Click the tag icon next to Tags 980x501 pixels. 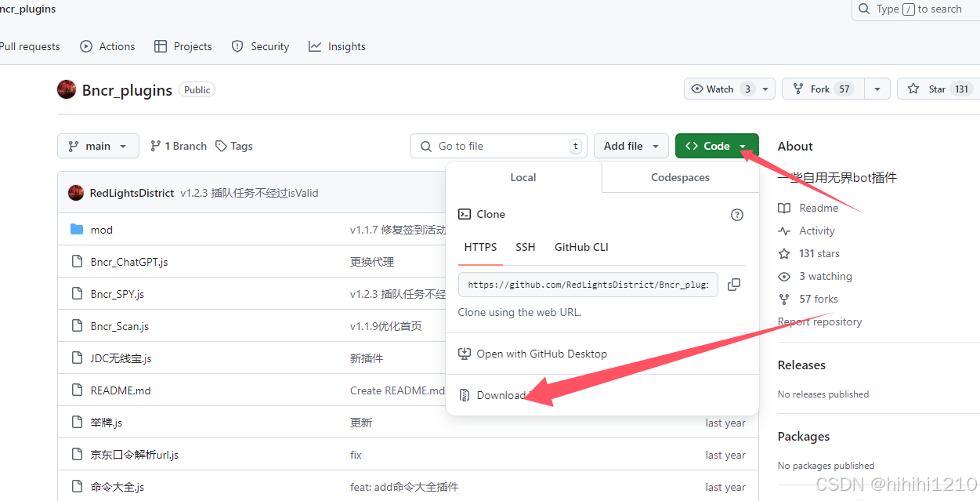(x=222, y=146)
